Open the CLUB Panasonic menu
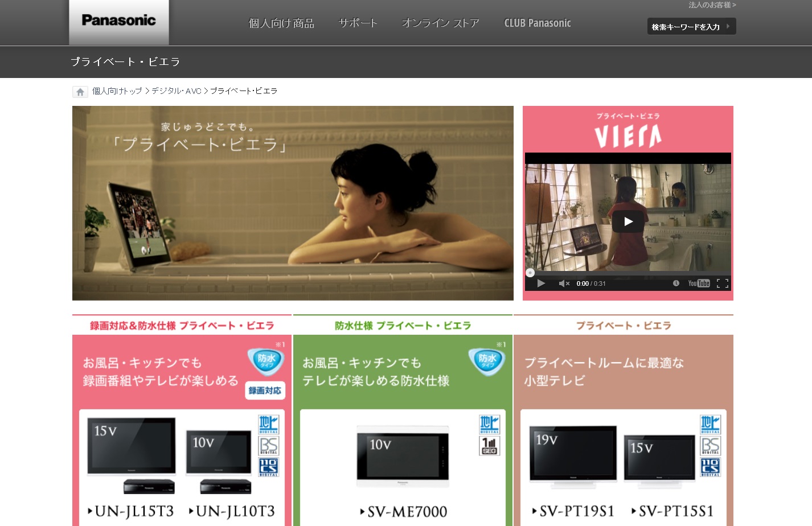The width and height of the screenshot is (812, 526). [538, 23]
